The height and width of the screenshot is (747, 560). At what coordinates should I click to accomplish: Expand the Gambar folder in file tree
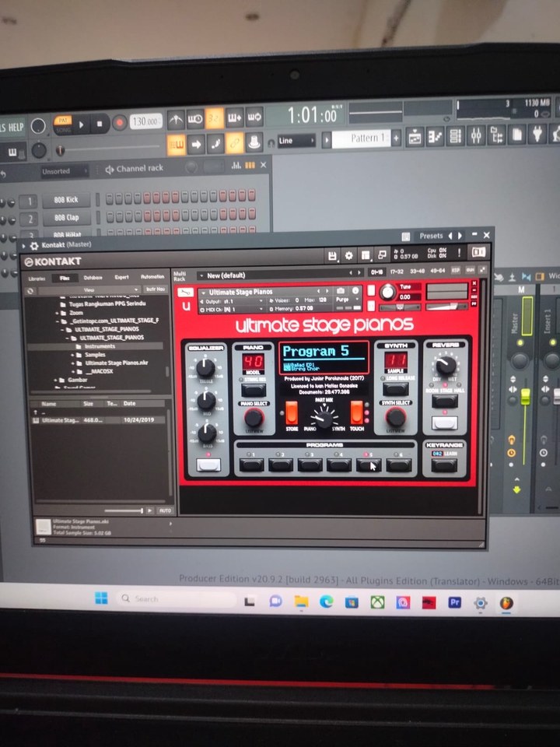click(x=56, y=381)
